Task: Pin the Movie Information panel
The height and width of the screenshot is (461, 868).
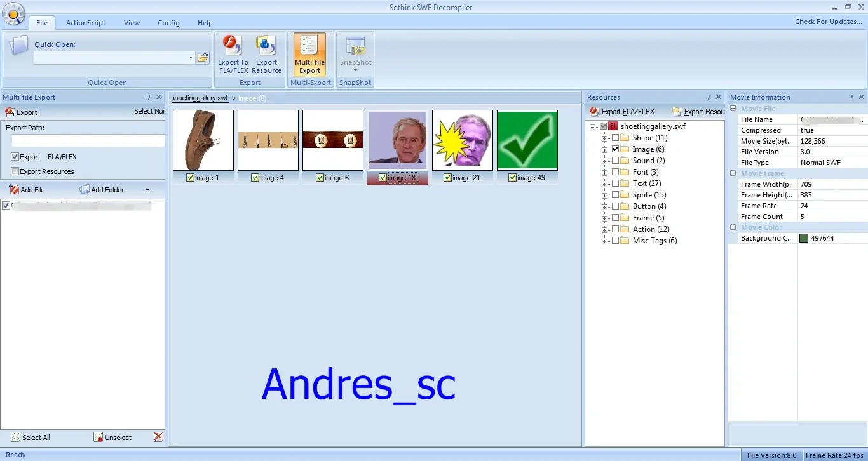Action: point(851,97)
